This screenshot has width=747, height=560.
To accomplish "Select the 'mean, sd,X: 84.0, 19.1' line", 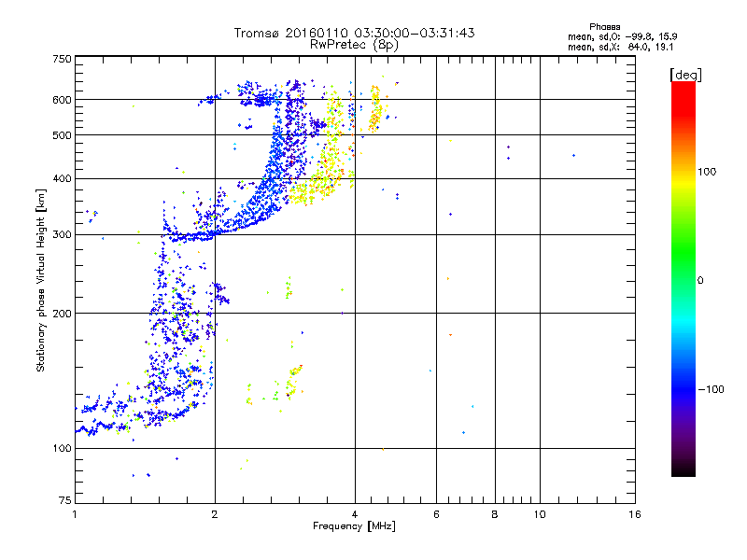I will point(620,48).
